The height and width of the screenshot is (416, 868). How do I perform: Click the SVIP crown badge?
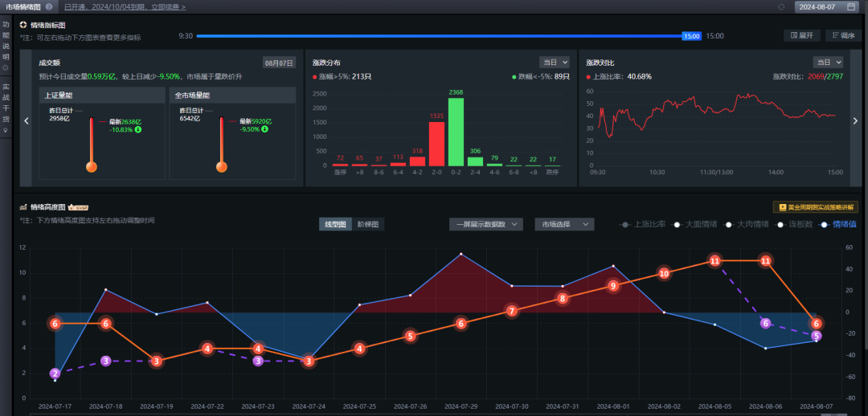point(78,207)
